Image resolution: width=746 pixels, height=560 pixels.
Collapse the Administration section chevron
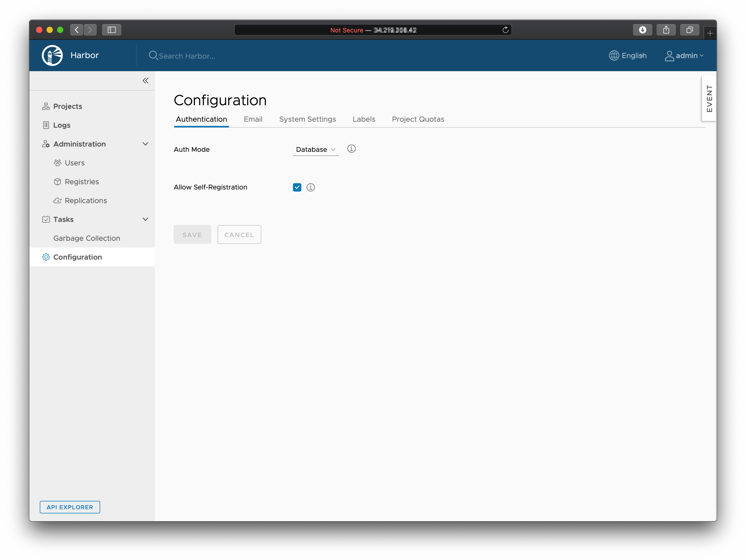pos(145,144)
